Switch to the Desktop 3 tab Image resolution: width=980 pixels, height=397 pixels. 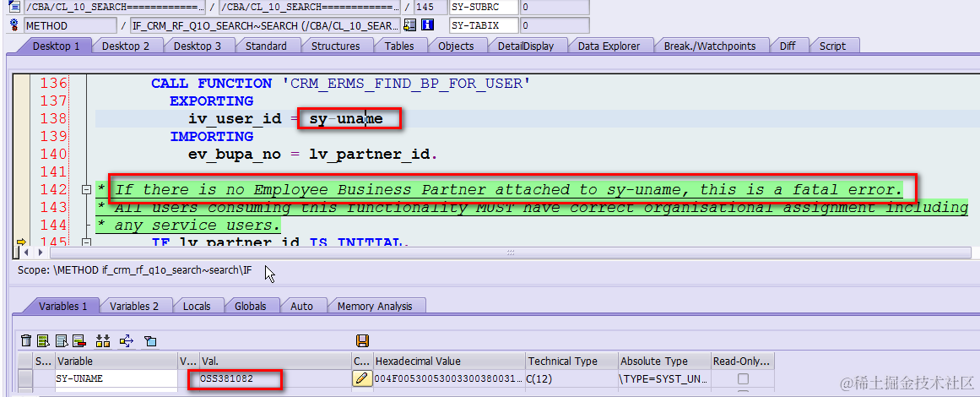click(x=198, y=46)
